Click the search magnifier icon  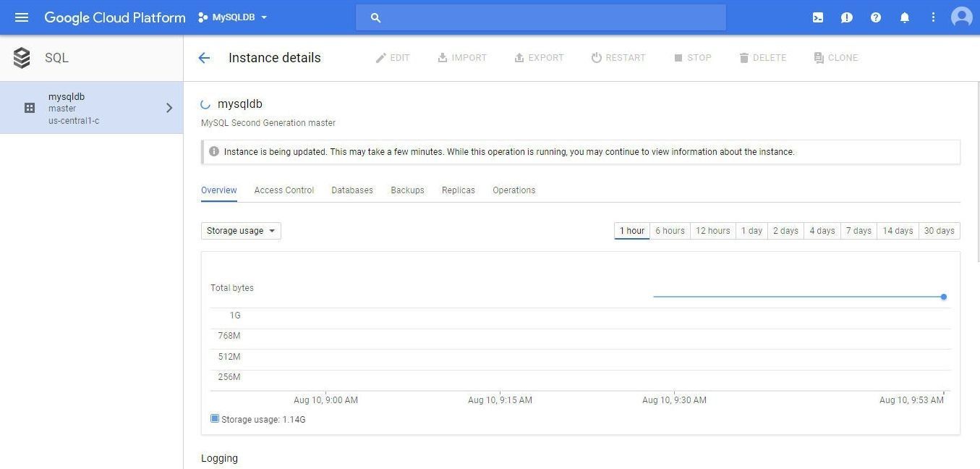pyautogui.click(x=375, y=17)
